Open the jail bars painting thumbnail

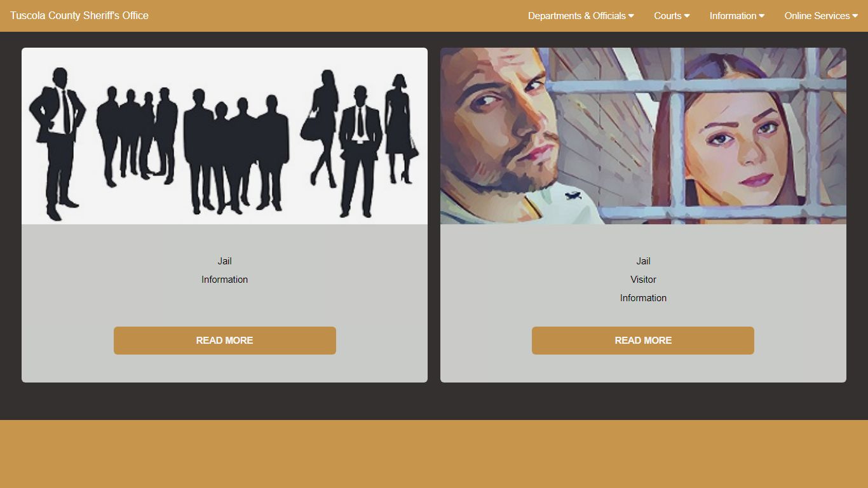pyautogui.click(x=643, y=136)
